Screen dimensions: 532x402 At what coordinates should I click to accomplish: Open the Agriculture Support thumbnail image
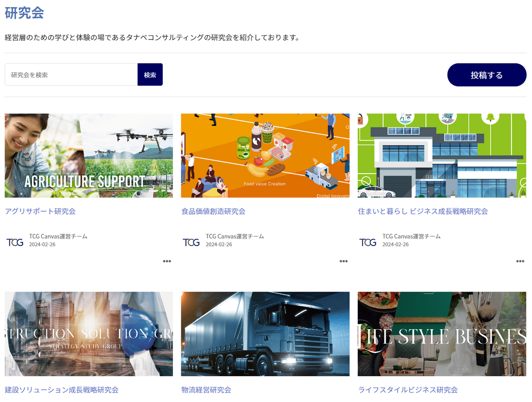click(x=89, y=155)
